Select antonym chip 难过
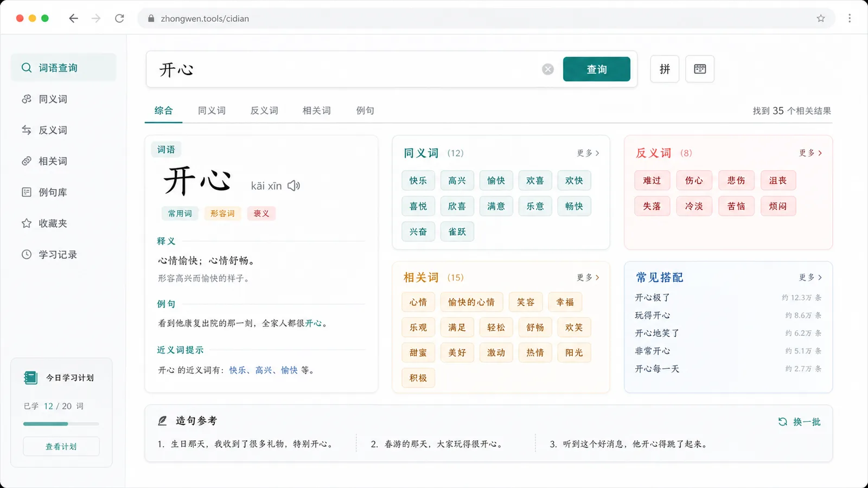This screenshot has height=488, width=868. 652,181
